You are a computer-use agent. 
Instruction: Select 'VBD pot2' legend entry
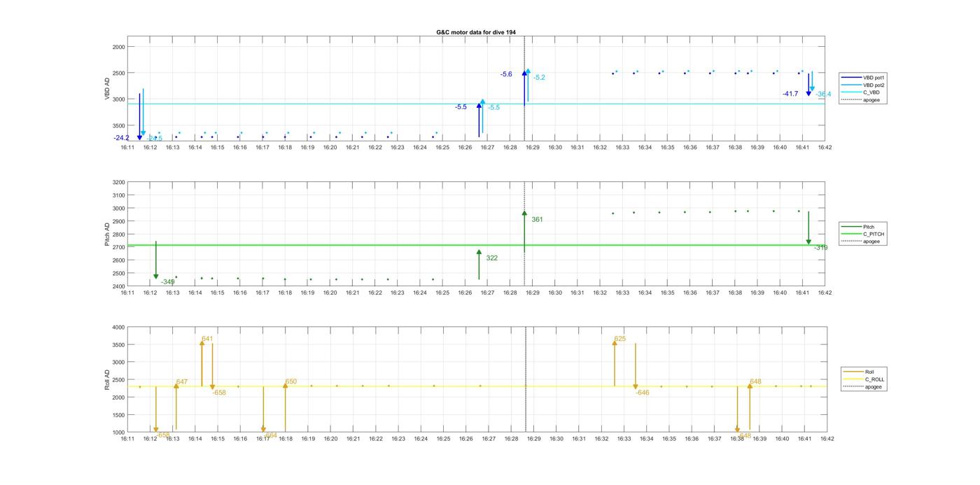(x=862, y=85)
